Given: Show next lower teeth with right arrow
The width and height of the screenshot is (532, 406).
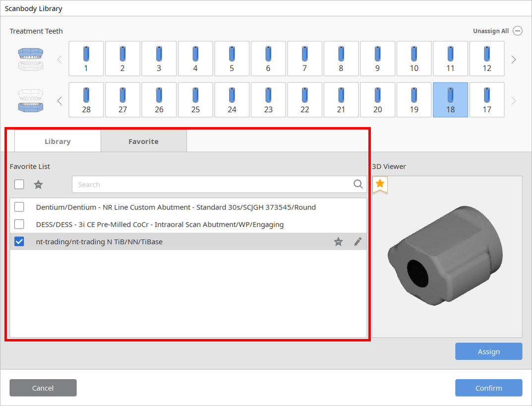Looking at the screenshot, I should click(514, 101).
